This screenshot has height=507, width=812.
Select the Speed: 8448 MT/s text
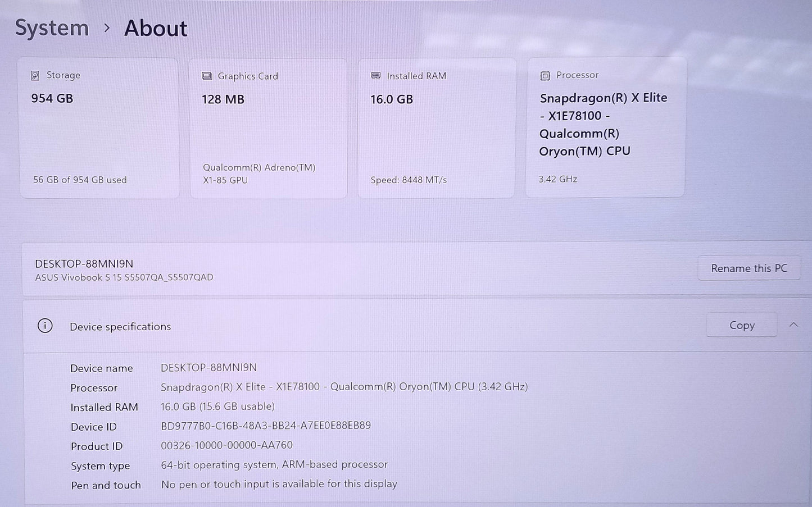tap(409, 180)
